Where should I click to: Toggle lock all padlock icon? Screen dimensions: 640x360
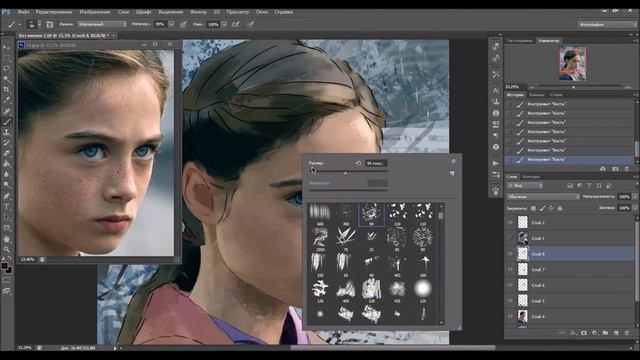(x=560, y=208)
